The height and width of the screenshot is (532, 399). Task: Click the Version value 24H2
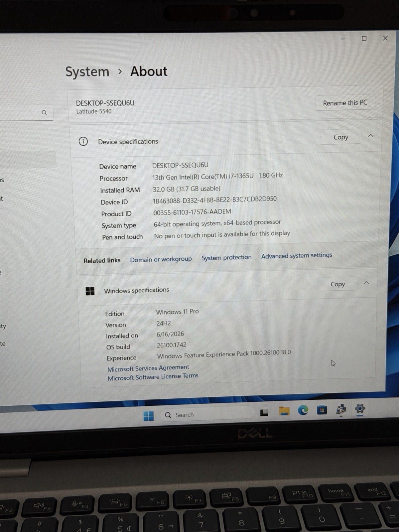(164, 323)
